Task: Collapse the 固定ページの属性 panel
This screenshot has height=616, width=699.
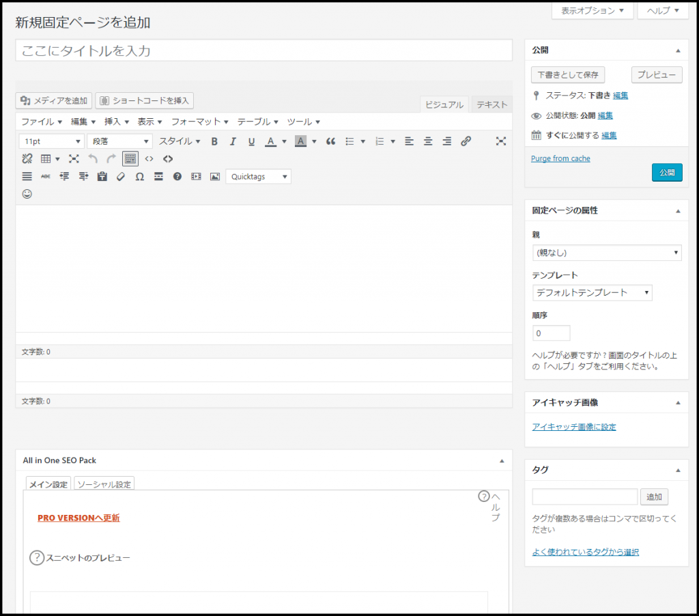Action: (x=678, y=211)
